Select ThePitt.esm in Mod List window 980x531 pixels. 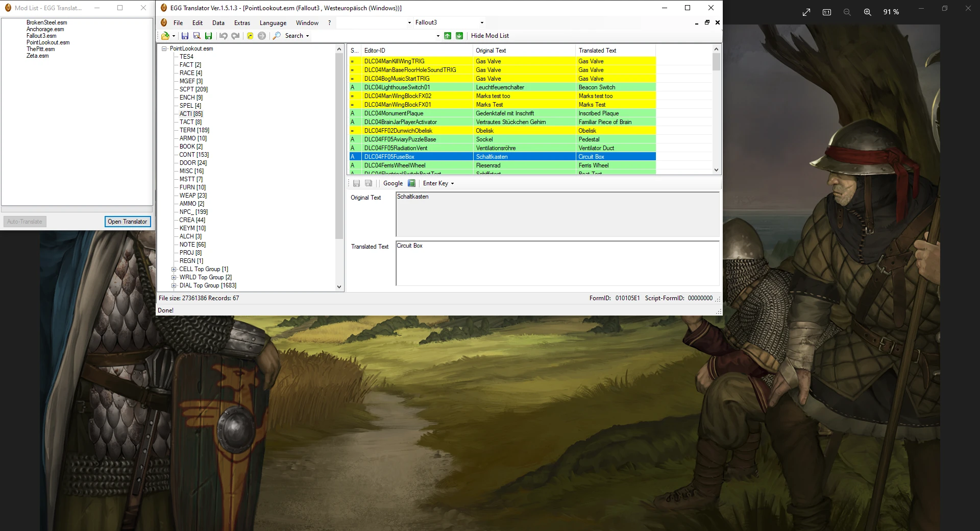click(40, 49)
